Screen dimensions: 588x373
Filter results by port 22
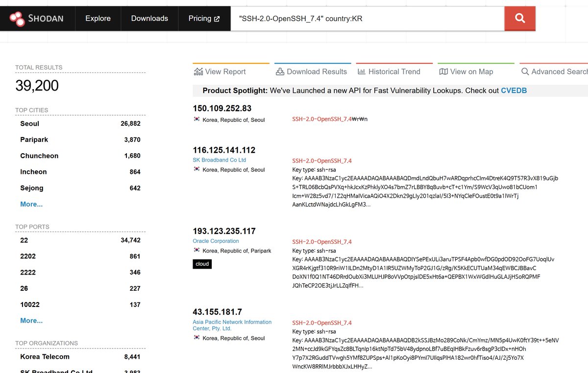click(24, 240)
